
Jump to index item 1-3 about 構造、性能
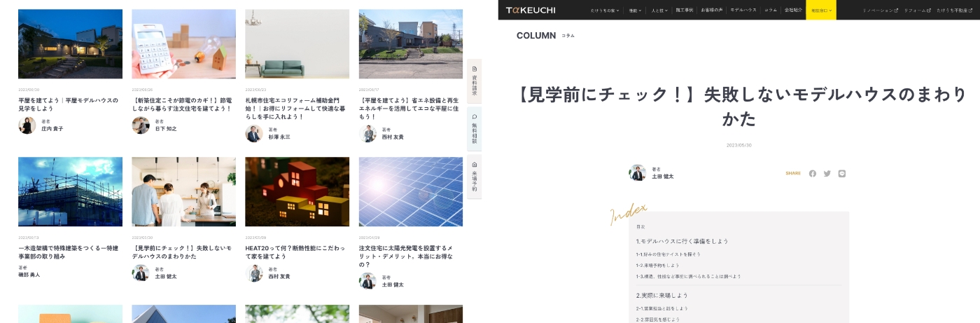tap(689, 277)
